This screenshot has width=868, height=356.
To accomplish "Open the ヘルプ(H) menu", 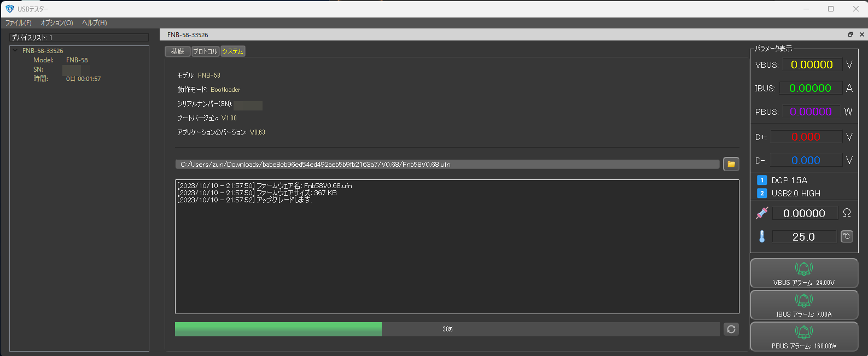I will click(x=95, y=23).
